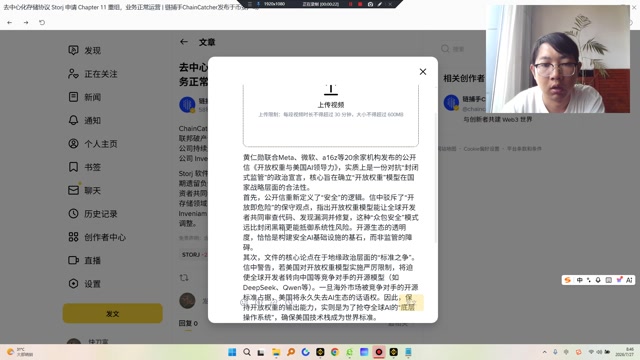This screenshot has width=640, height=360.
Task: Click the back arrow beside 文章
Action: pyautogui.click(x=184, y=42)
